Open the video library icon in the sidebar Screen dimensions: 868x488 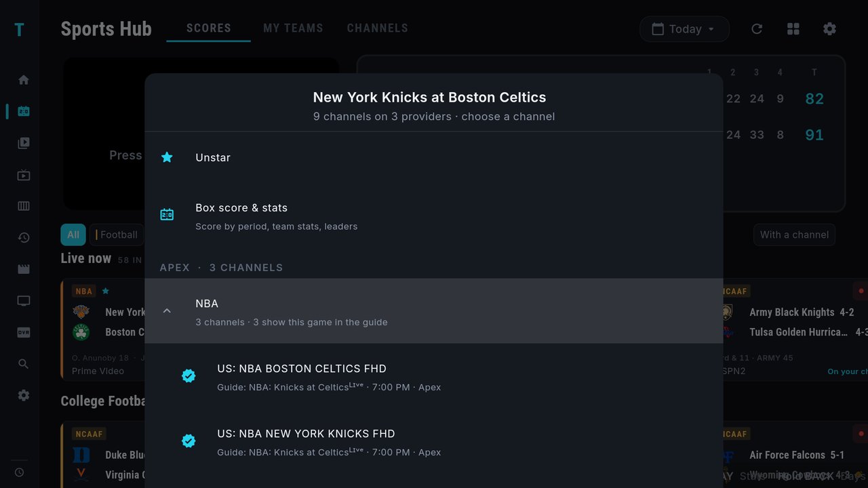[24, 143]
